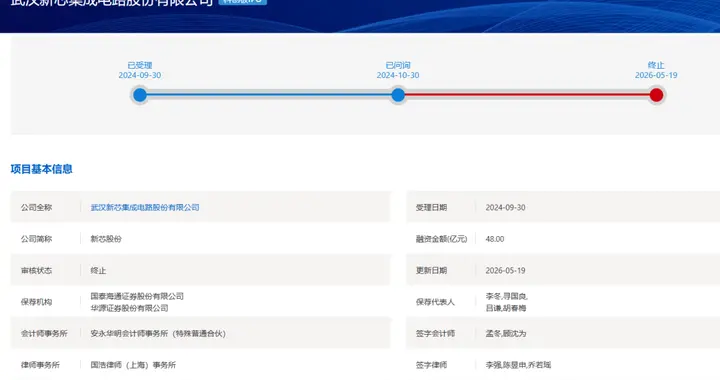Select the 2024-10-30 date under 已问询

(x=398, y=75)
